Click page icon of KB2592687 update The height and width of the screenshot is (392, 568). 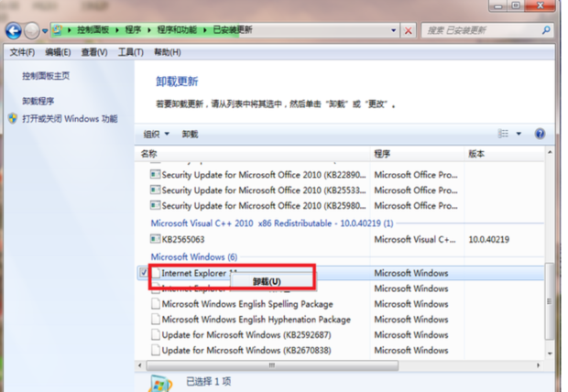tap(156, 334)
